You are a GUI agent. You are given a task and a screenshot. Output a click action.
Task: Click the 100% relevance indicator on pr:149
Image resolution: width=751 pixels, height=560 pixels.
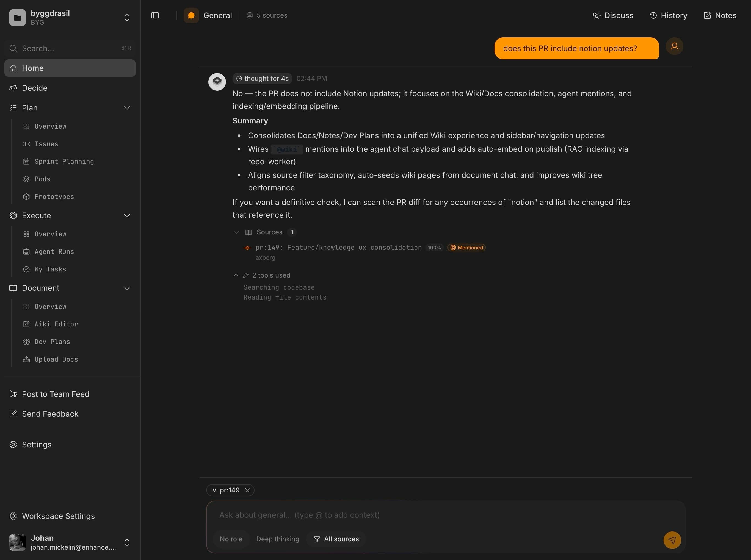click(x=434, y=248)
